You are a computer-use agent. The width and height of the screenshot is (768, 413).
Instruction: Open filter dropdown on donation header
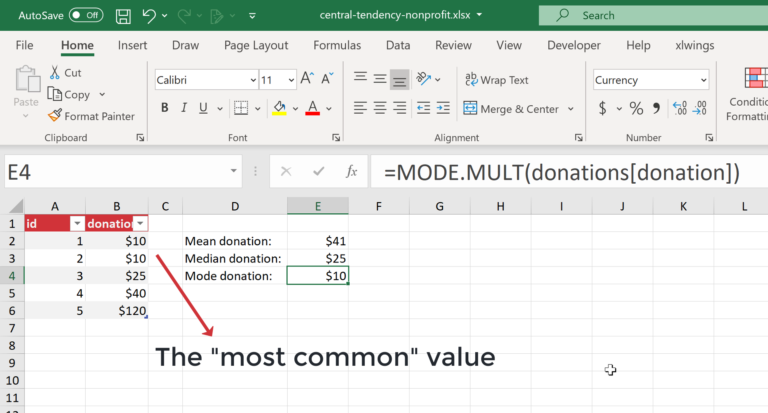coord(140,225)
